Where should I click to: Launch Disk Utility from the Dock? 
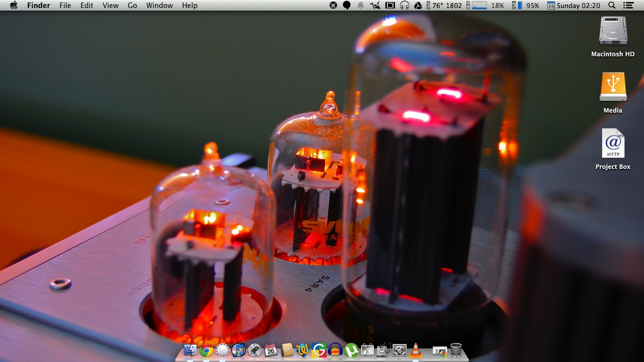click(383, 350)
